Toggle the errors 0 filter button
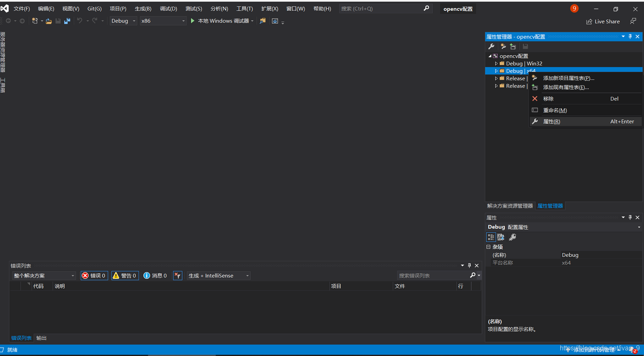644x356 pixels. [94, 276]
